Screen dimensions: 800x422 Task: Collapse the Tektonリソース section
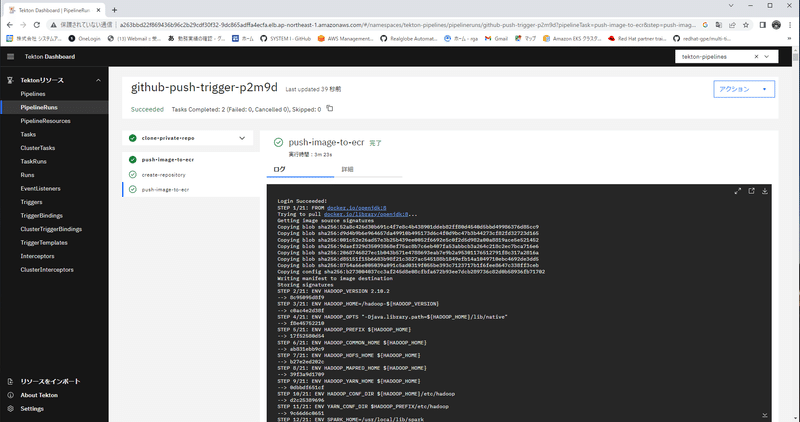point(98,80)
